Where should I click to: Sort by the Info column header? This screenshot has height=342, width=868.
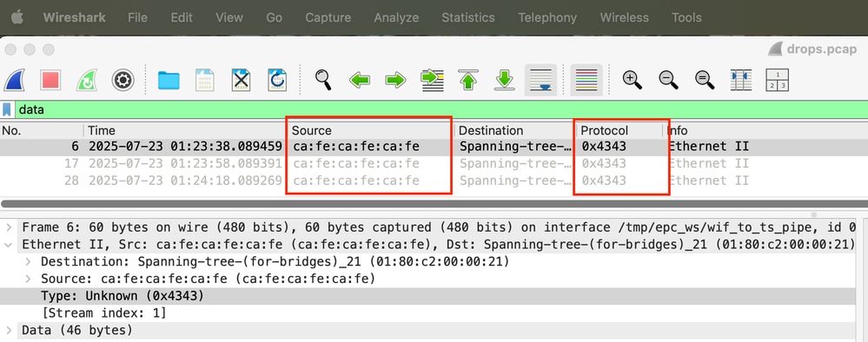tap(765, 130)
